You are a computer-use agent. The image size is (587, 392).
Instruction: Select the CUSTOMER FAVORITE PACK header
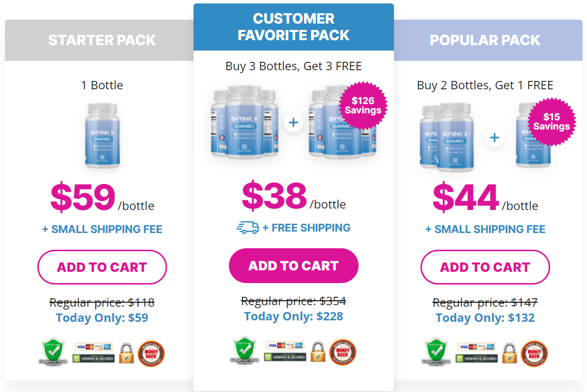[293, 26]
